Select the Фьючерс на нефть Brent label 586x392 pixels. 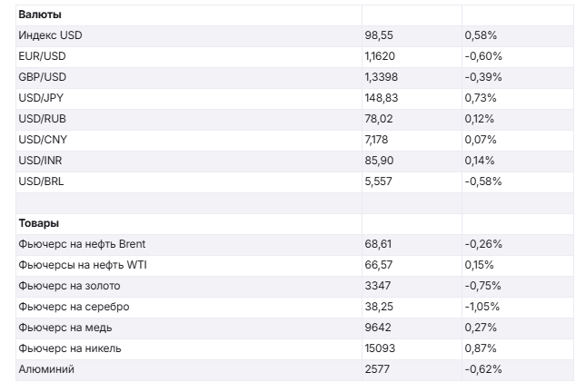(x=81, y=244)
